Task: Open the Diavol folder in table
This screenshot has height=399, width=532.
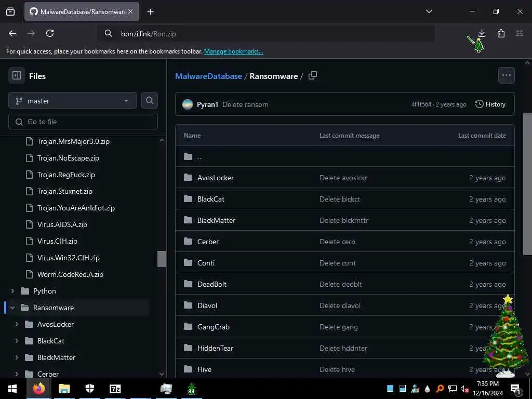Action: click(207, 305)
